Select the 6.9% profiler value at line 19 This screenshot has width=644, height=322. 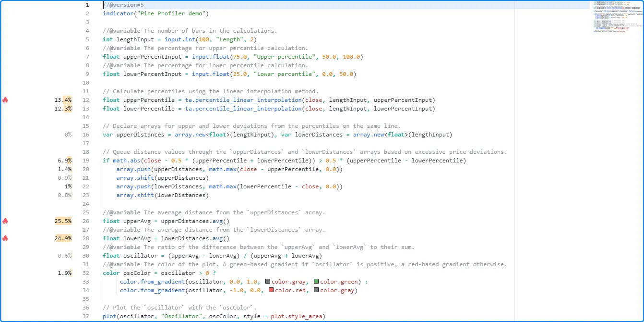coord(65,161)
